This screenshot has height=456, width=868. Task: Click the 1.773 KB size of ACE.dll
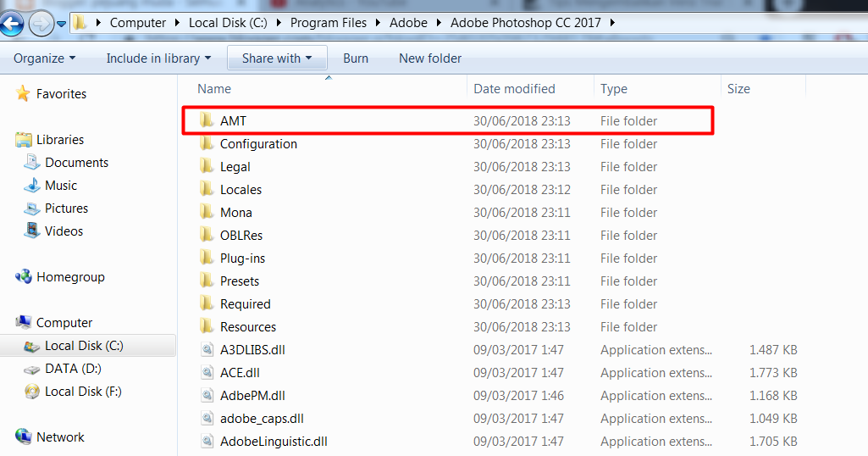click(773, 372)
